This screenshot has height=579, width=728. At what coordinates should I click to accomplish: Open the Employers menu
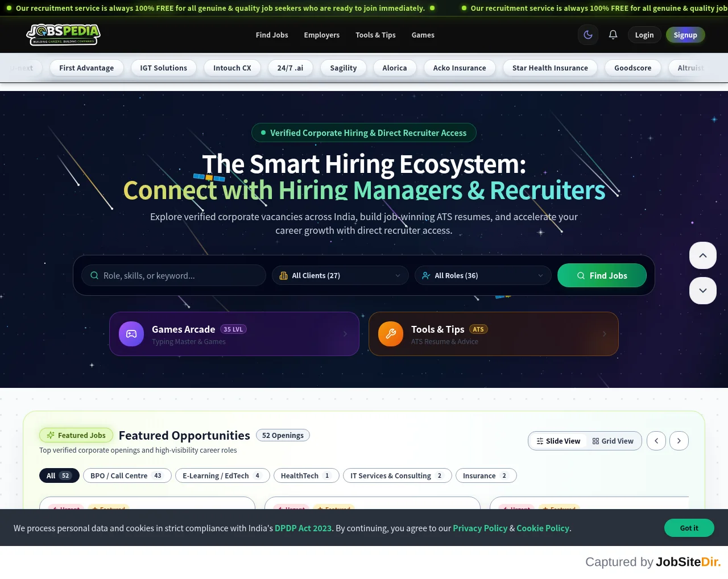[322, 35]
